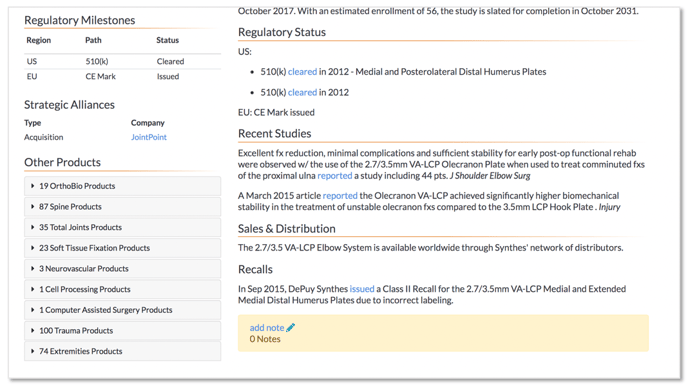Screen dimensions: 688x389
Task: Select the EU cell in Regulatory Milestones
Action: coord(32,76)
